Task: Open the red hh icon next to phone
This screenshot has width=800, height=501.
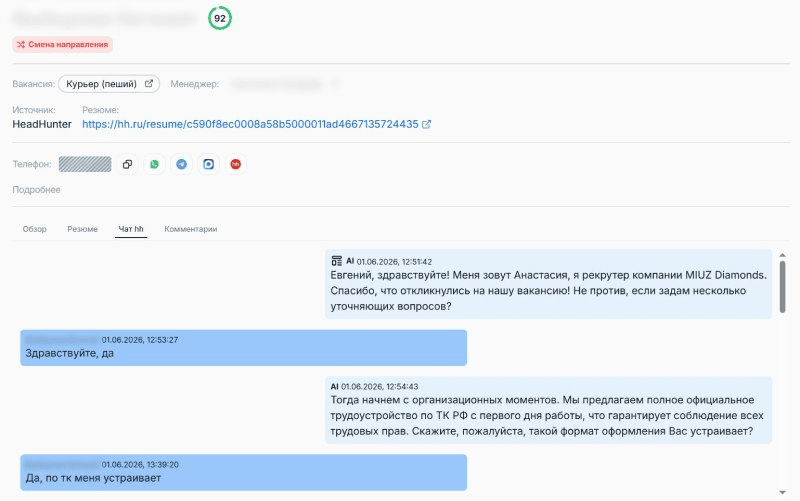Action: coord(235,164)
